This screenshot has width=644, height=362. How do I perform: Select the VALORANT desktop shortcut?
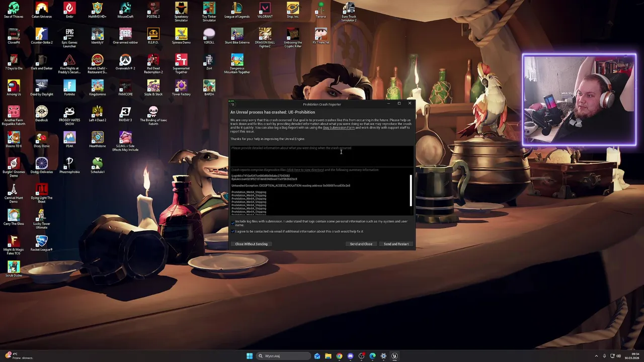pos(265,10)
